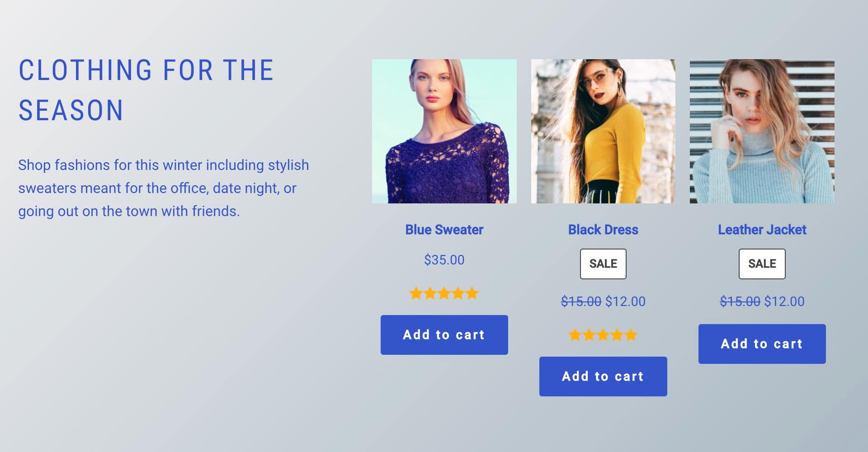868x452 pixels.
Task: Click the discounted $12.00 price of Black Dress
Action: click(626, 301)
